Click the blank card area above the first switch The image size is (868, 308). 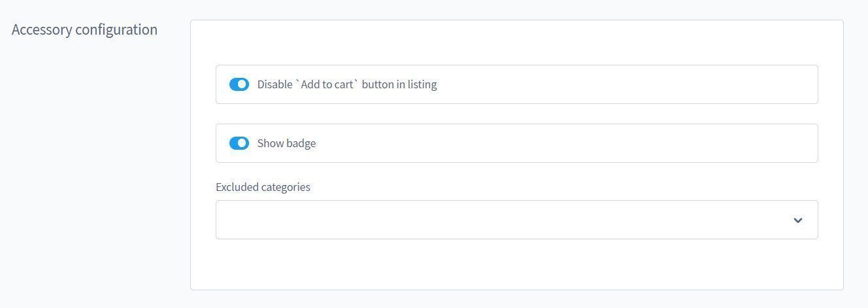click(516, 43)
